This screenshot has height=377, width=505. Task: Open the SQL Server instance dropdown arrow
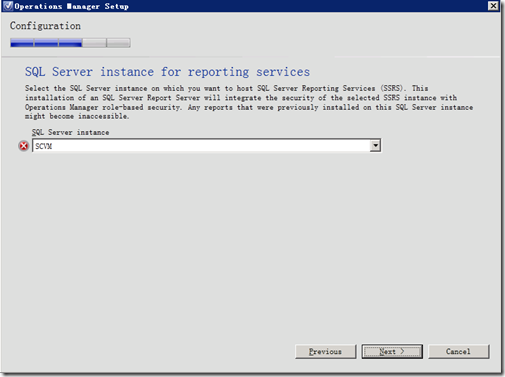tap(375, 146)
